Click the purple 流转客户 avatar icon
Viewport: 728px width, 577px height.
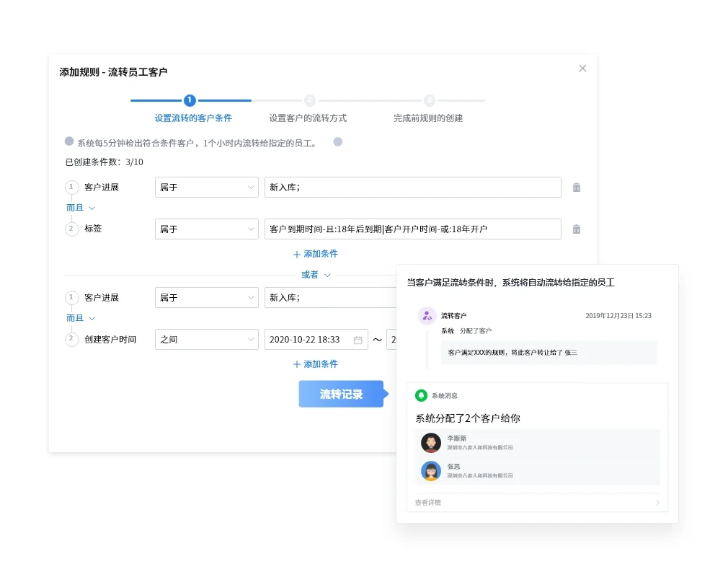click(x=427, y=315)
